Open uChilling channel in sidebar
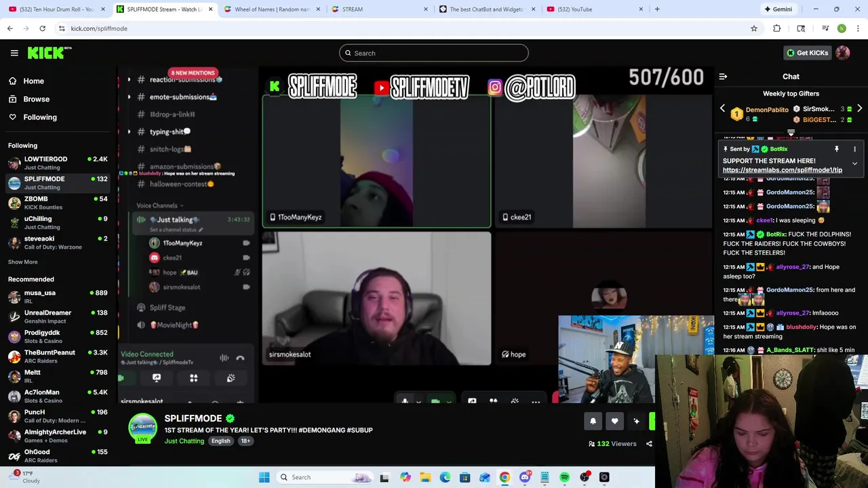Viewport: 868px width, 488px height. [x=58, y=222]
